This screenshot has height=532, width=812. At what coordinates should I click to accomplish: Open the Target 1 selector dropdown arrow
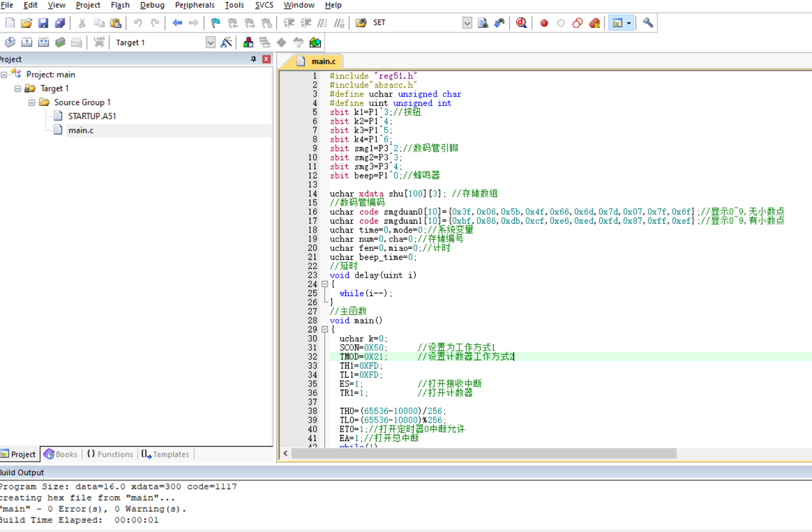pos(210,42)
